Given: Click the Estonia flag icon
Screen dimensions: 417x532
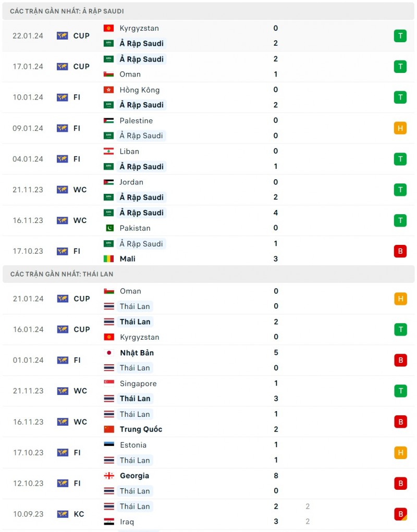Looking at the screenshot, I should 108,445.
